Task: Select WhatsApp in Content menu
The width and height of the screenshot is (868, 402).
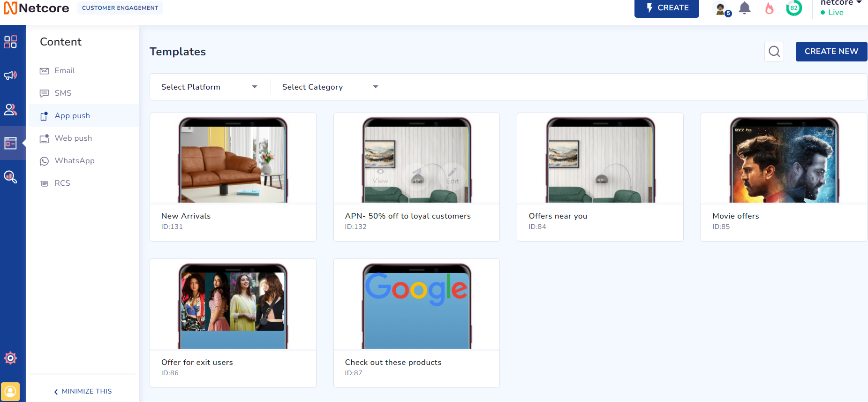Action: [x=75, y=160]
